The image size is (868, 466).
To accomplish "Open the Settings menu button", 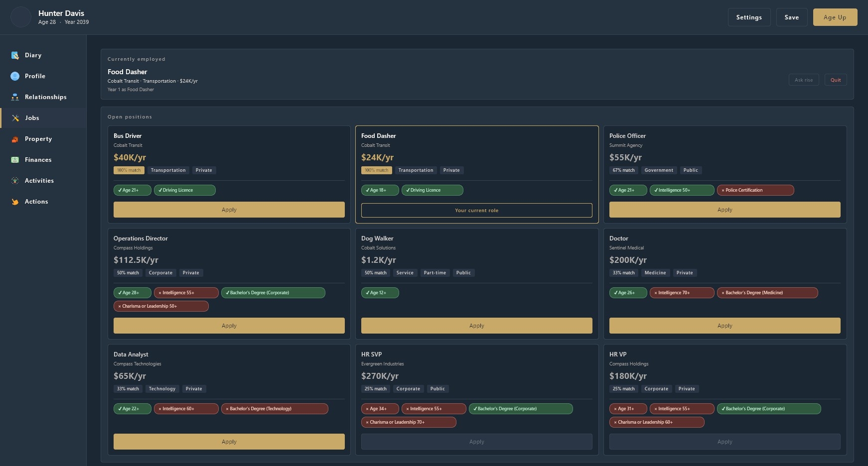I will tap(749, 17).
